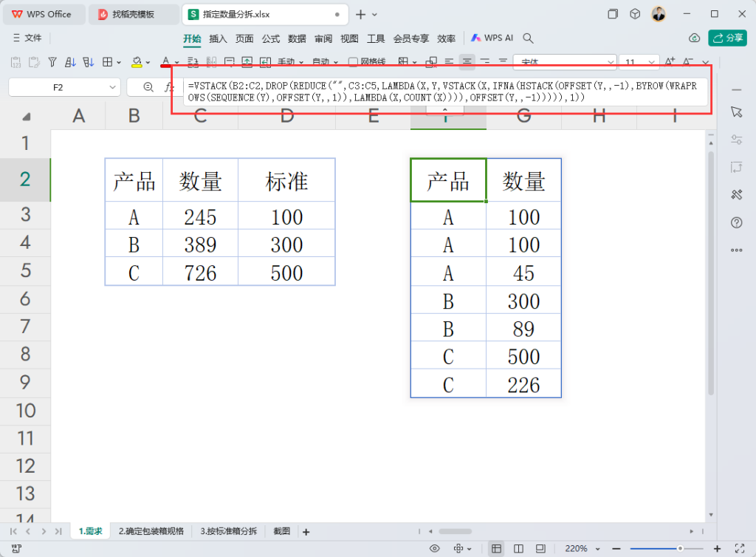Screen dimensions: 756x557
Task: Open the WPS AI assistant
Action: point(492,38)
